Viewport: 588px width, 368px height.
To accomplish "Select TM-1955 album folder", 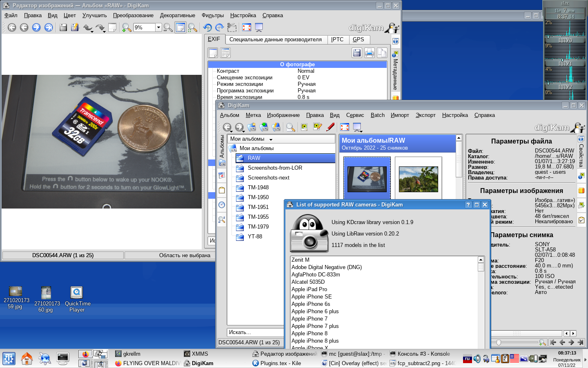I will coord(258,217).
